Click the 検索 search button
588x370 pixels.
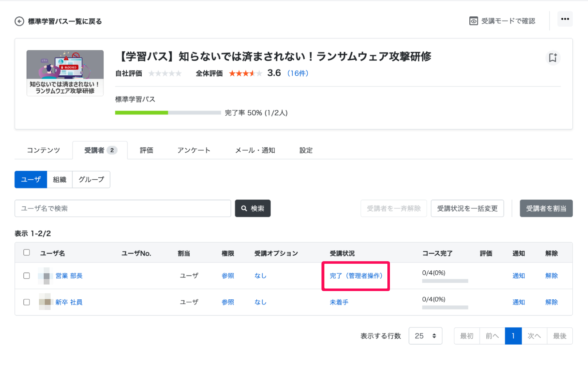[253, 208]
